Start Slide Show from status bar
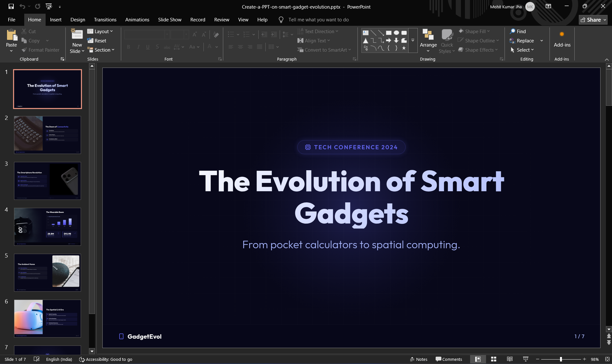The image size is (612, 364). click(x=526, y=359)
